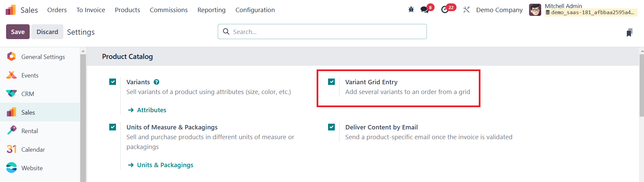Click the Variants help question mark
Screen dimensions: 644x182
coord(156,82)
